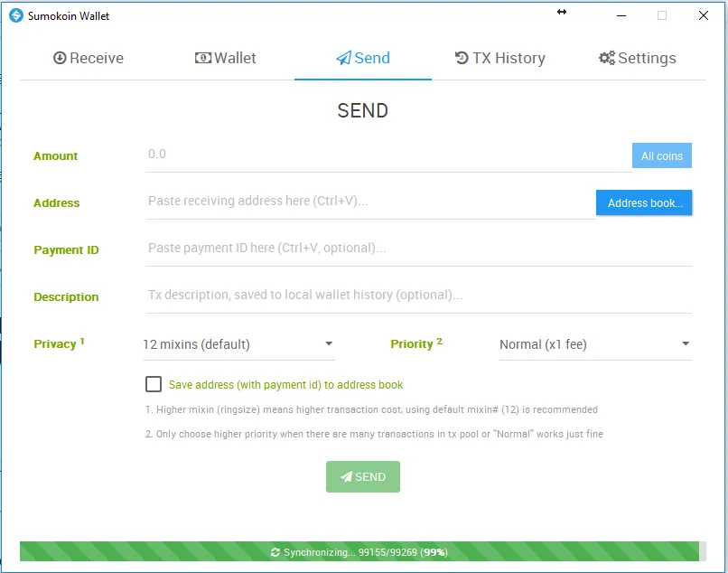This screenshot has height=573, width=728.
Task: Click the TX History clock icon
Action: 462,58
